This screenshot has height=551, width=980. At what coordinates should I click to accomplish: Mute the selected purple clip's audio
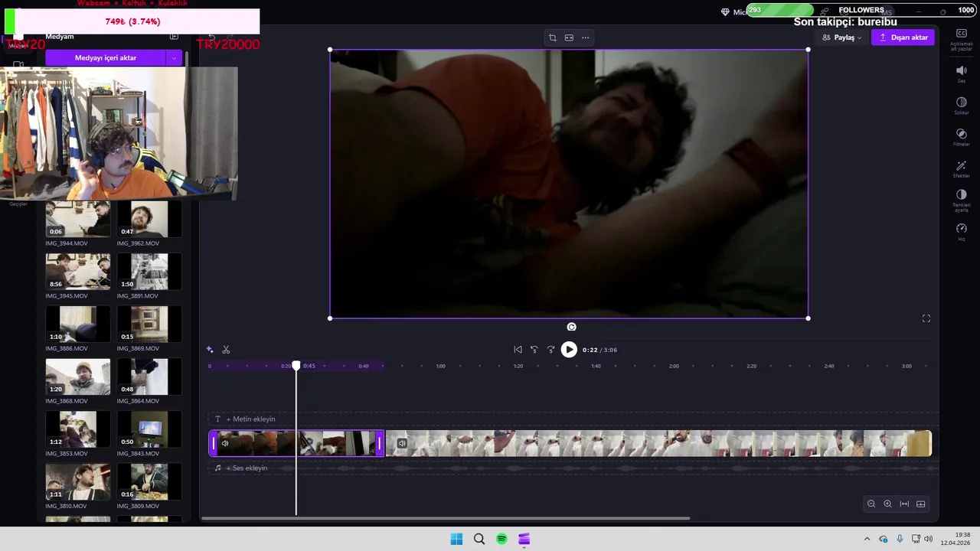click(x=224, y=443)
